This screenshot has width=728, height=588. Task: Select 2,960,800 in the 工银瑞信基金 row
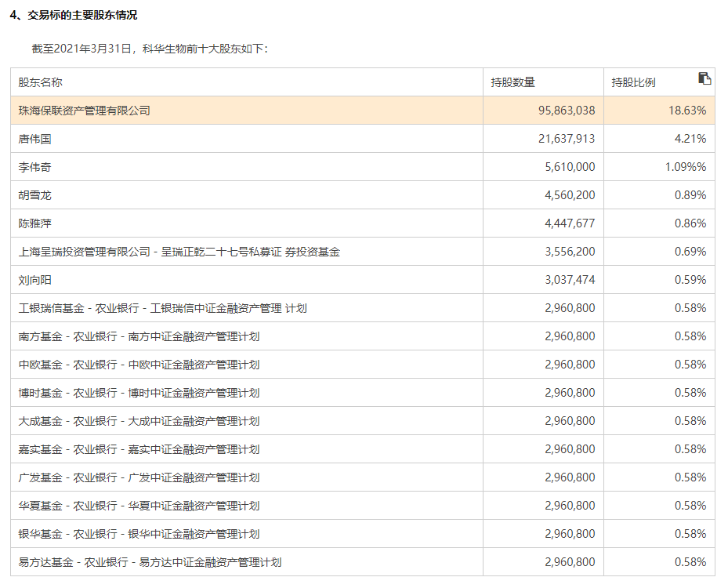pos(570,308)
